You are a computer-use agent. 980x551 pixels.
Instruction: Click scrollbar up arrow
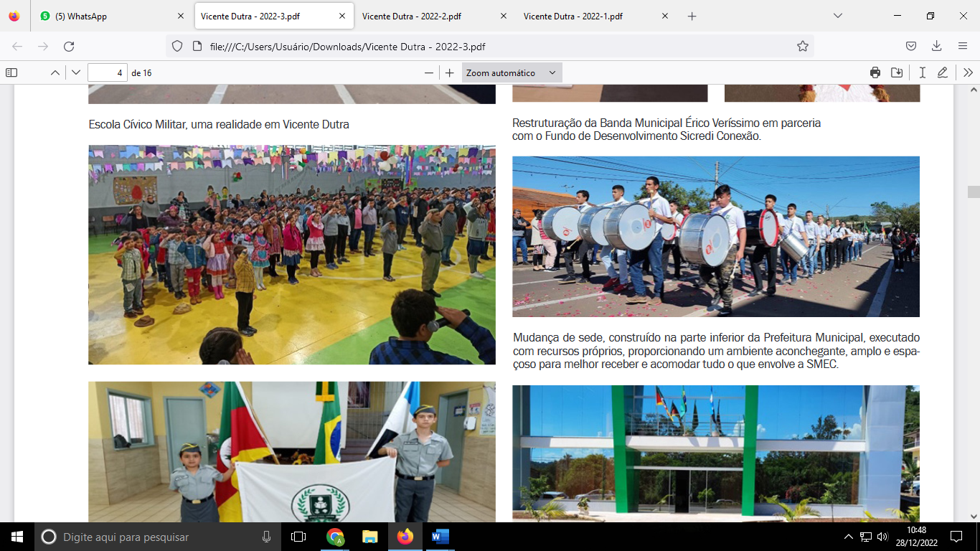pyautogui.click(x=974, y=90)
